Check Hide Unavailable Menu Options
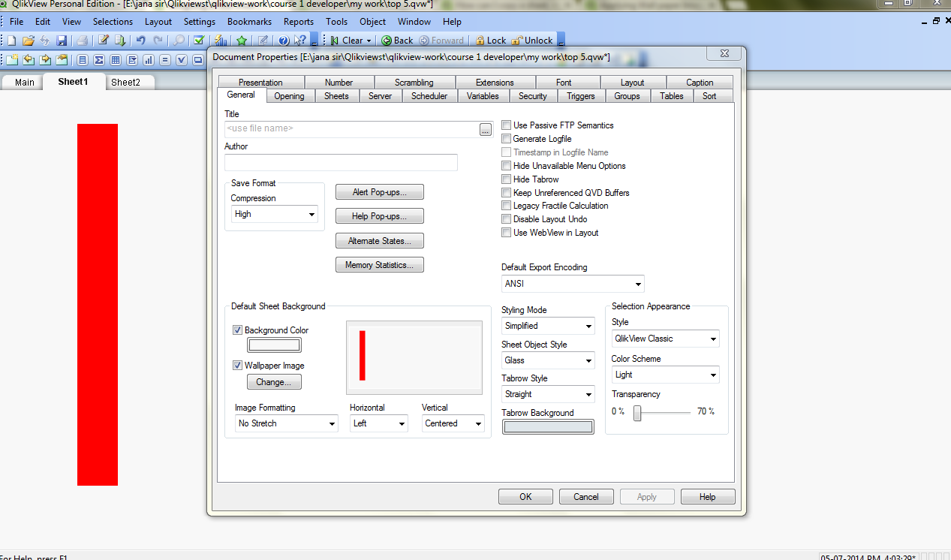 point(507,166)
